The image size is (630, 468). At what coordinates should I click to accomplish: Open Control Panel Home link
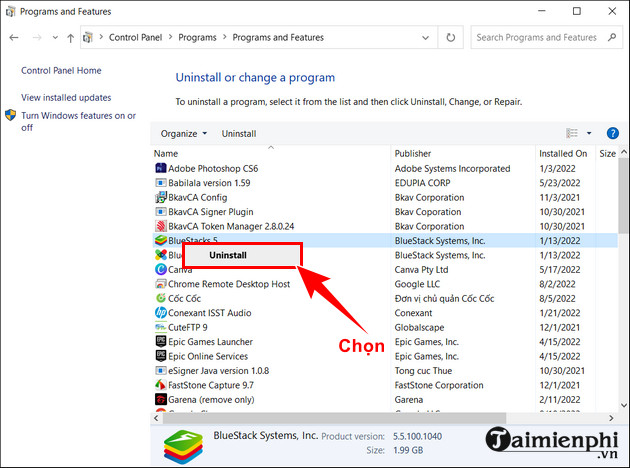point(61,70)
